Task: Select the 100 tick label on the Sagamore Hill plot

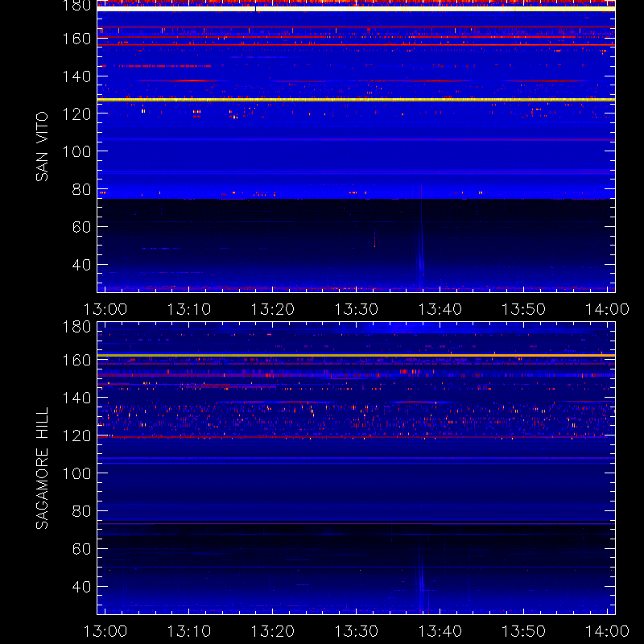Action: click(x=76, y=473)
